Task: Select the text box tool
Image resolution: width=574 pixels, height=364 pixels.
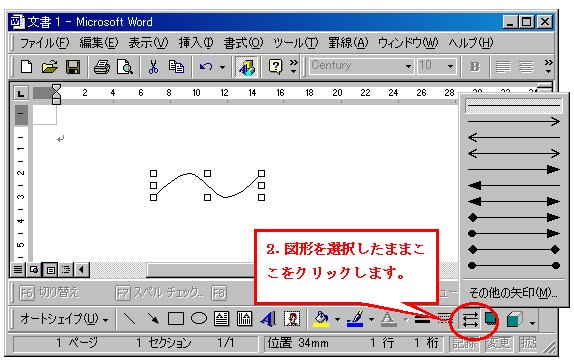Action: pos(222,319)
